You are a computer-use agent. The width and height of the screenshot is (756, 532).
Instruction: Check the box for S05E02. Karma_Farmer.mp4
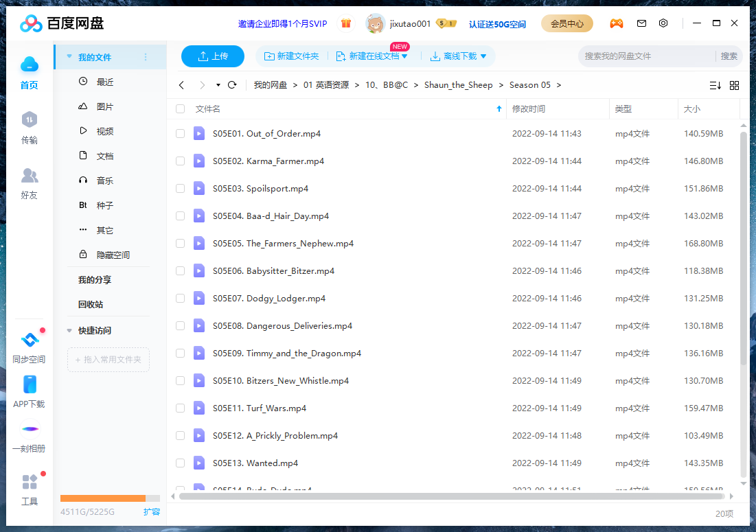tap(181, 161)
